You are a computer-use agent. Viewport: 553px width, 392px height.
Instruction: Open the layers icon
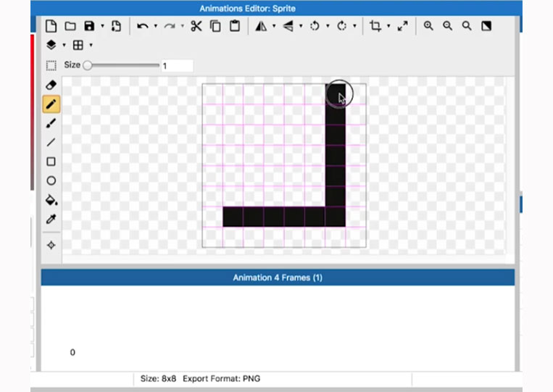51,45
